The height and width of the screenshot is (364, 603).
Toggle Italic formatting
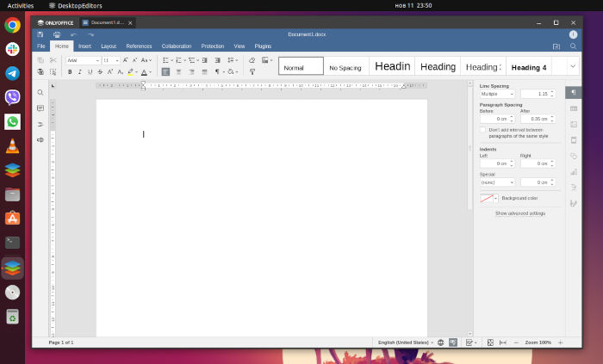point(80,71)
